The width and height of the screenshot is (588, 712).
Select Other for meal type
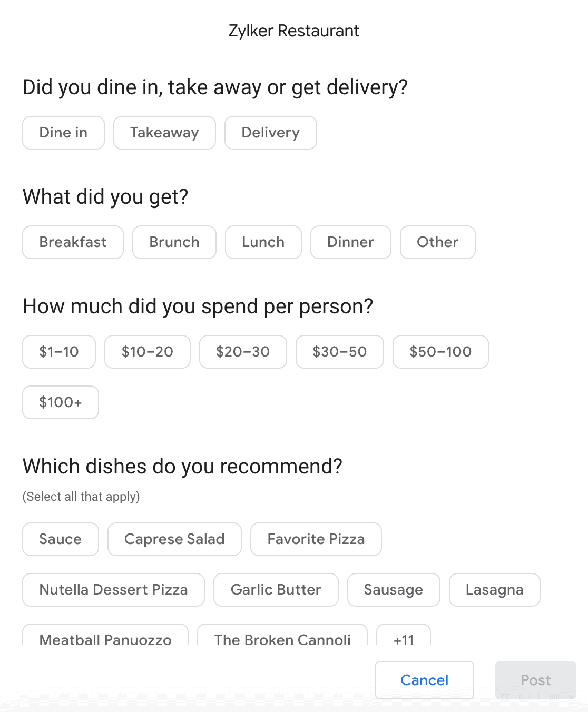[x=437, y=242]
